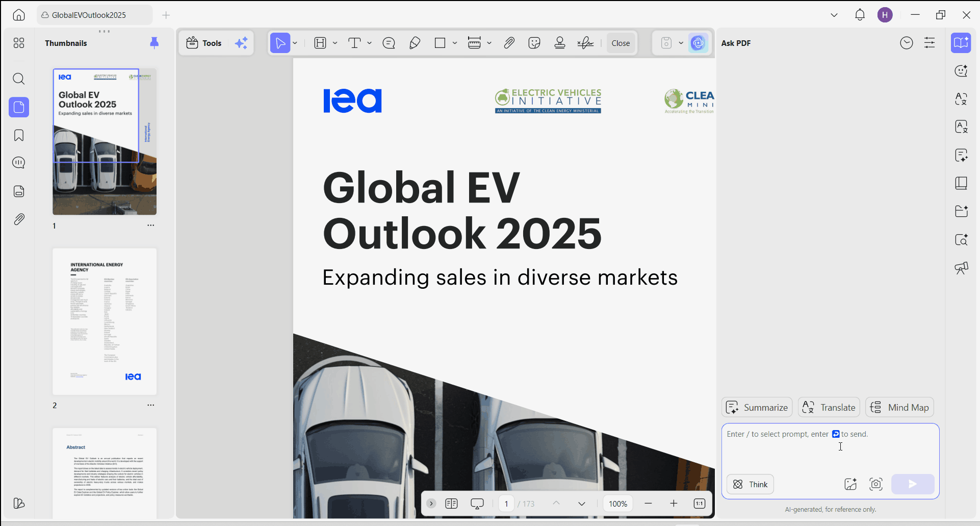This screenshot has height=526, width=980.
Task: Open the Bookmarks panel in left sidebar
Action: point(19,135)
